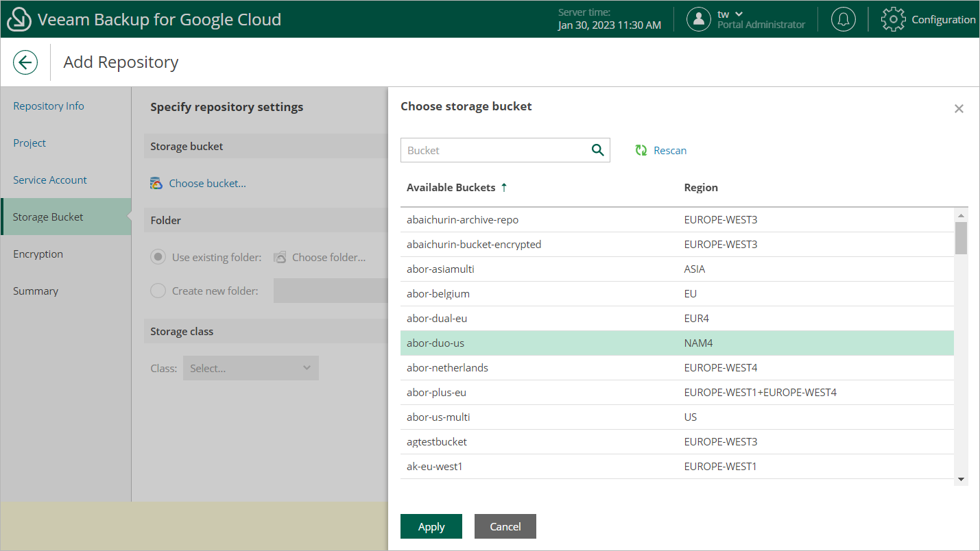The image size is (980, 551).
Task: Click the Veeam logo icon
Action: tap(19, 19)
